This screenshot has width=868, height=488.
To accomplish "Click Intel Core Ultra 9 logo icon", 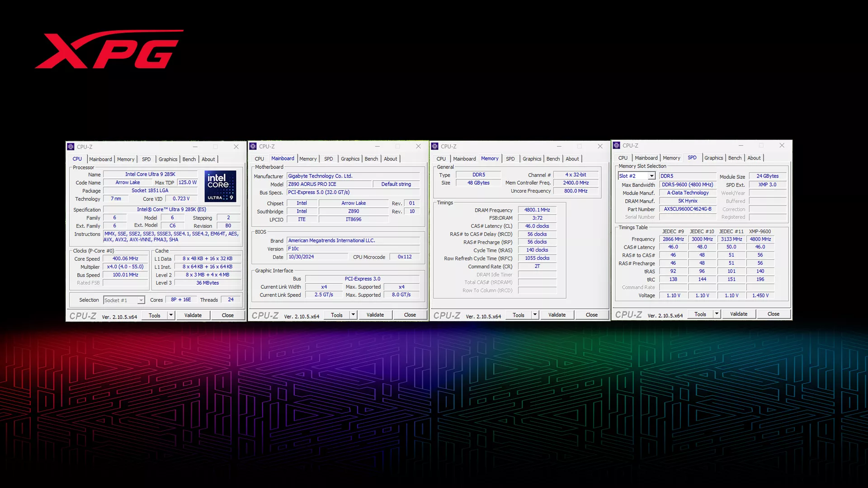I will 221,186.
